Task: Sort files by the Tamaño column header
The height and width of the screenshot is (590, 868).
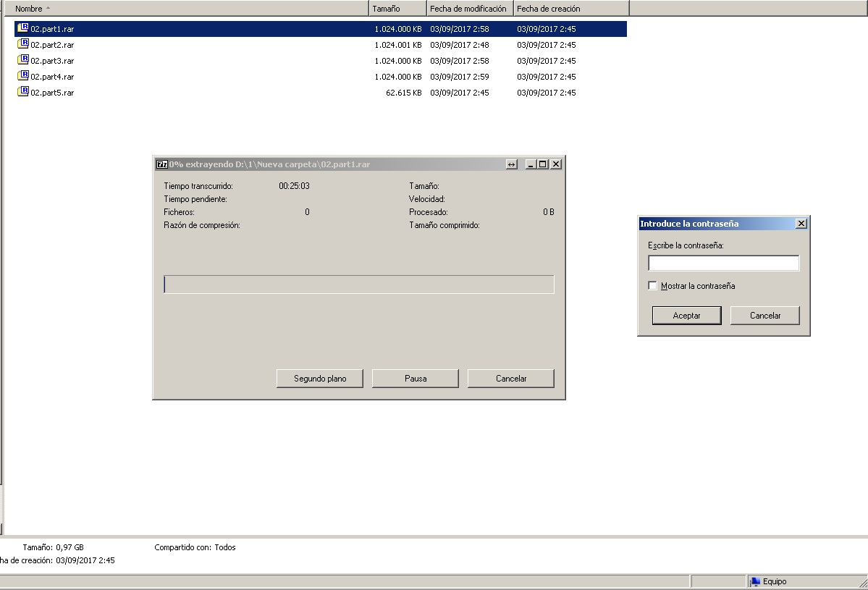Action: (x=397, y=8)
